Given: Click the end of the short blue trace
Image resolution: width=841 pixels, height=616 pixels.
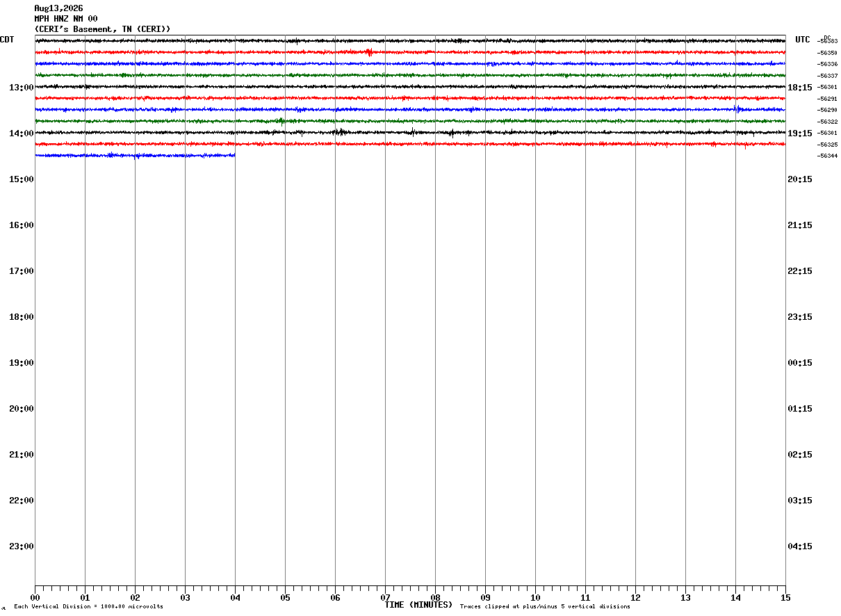Looking at the screenshot, I should pyautogui.click(x=234, y=156).
